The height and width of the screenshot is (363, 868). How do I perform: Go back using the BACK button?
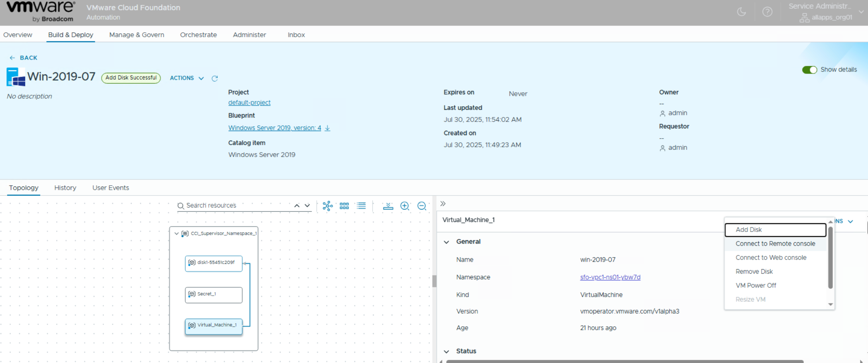(x=24, y=58)
